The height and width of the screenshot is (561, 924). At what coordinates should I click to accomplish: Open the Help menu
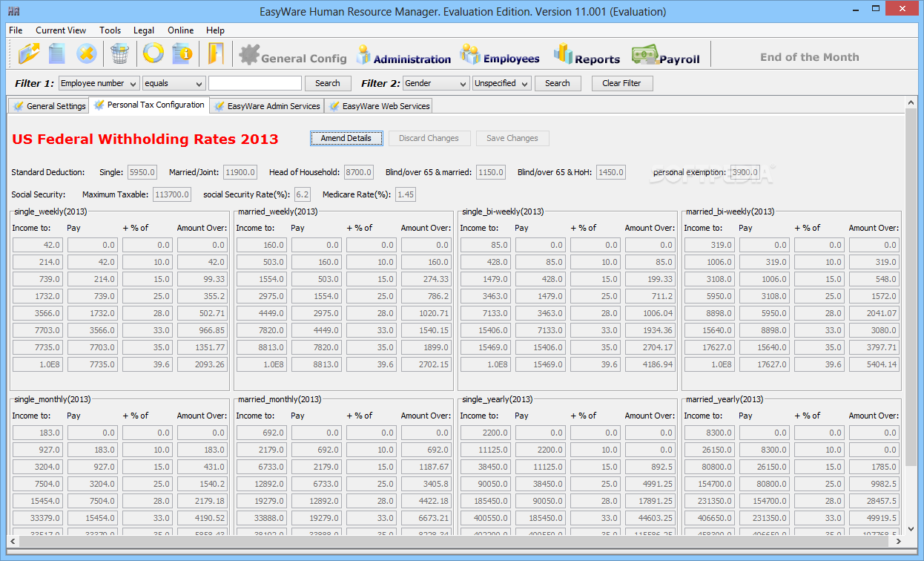click(215, 30)
